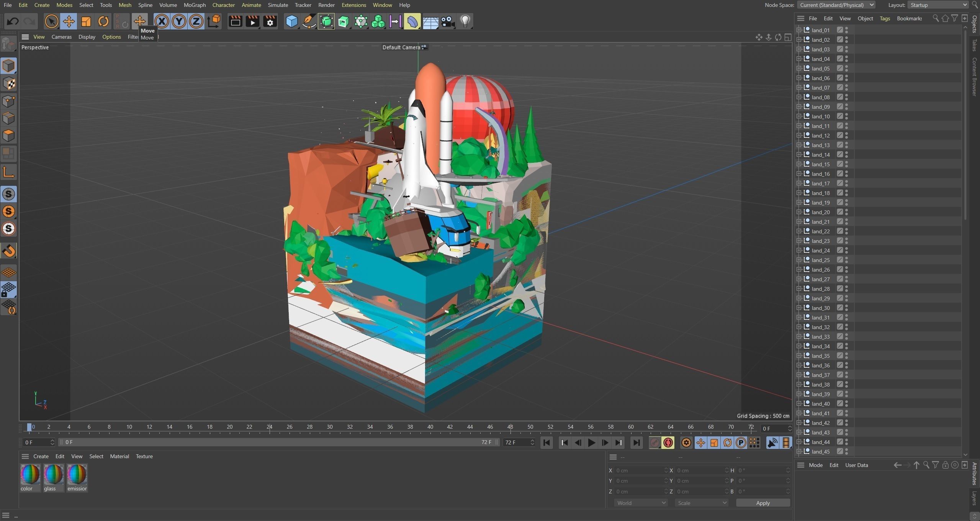Switch to Points mode
This screenshot has height=521, width=980.
tap(8, 101)
